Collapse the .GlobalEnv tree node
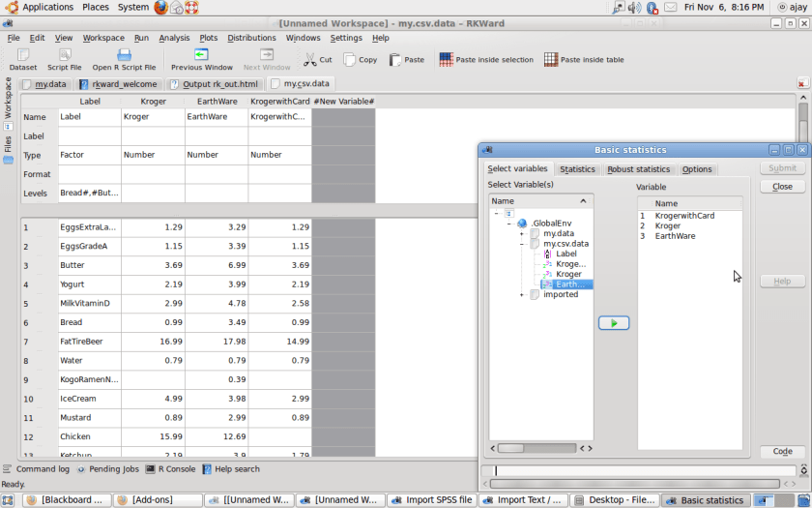The image size is (812, 508). click(x=509, y=224)
